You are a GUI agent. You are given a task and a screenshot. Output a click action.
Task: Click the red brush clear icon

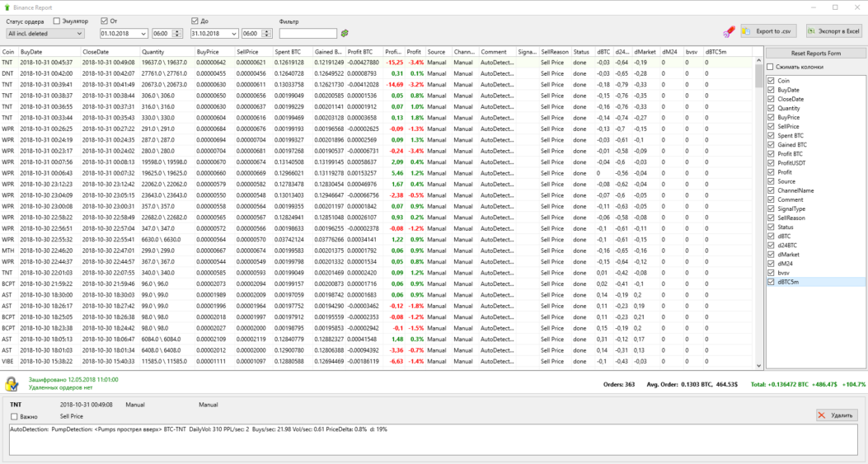pos(729,31)
